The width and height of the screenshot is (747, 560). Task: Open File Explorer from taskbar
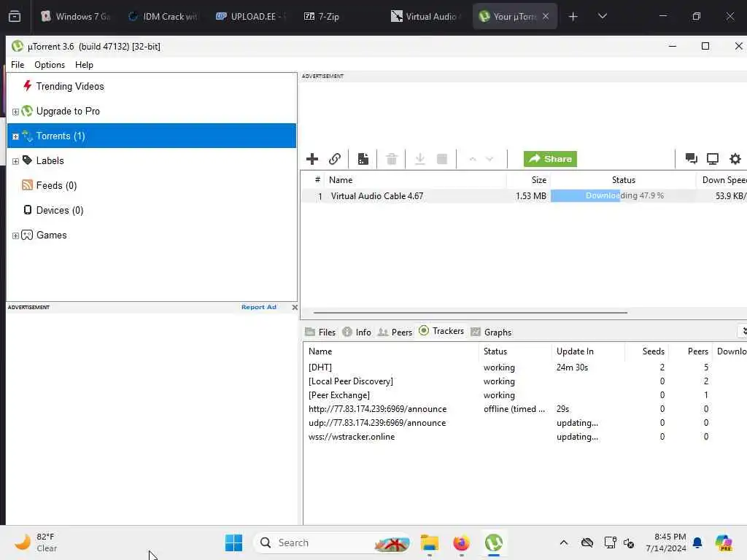click(429, 542)
